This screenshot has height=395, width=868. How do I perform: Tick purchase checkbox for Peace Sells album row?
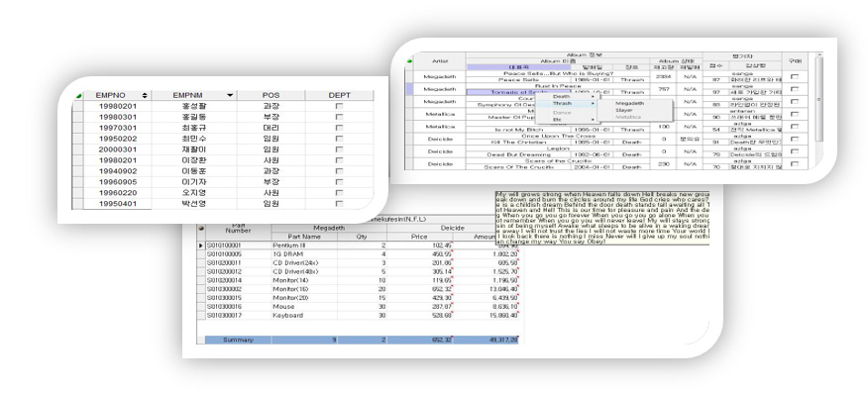click(795, 77)
